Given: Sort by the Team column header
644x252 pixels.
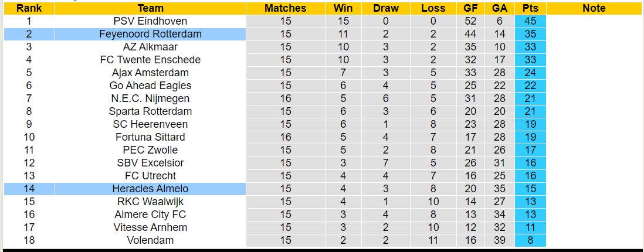Looking at the screenshot, I should click(150, 8).
